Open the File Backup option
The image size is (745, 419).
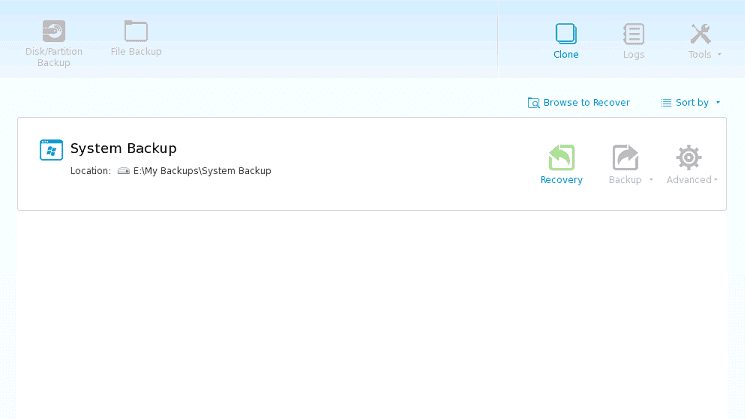(136, 38)
